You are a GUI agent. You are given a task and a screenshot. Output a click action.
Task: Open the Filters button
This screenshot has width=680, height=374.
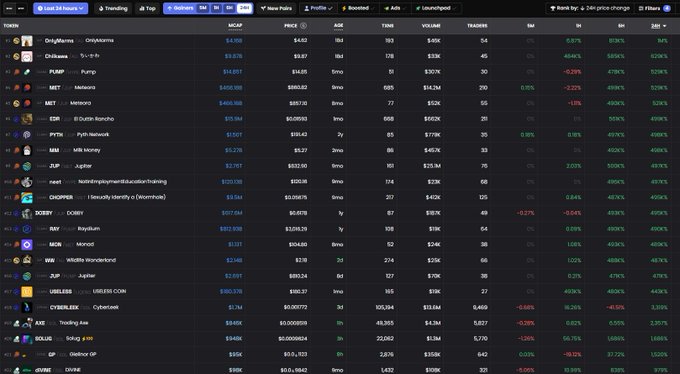654,8
